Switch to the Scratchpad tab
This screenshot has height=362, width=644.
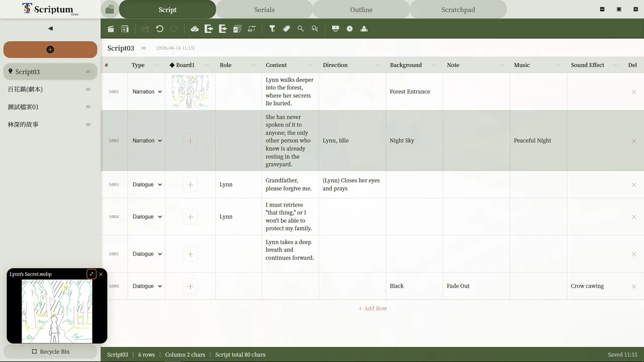pos(458,10)
